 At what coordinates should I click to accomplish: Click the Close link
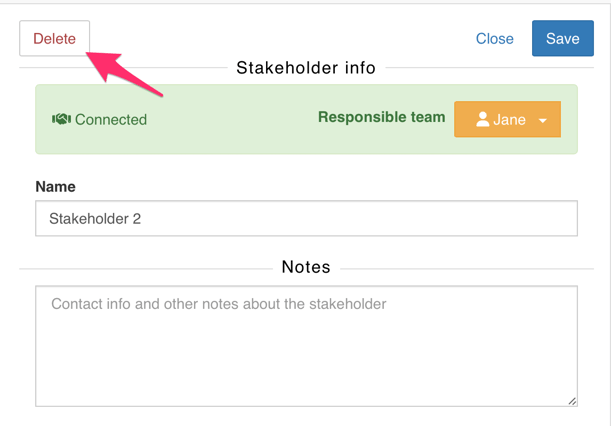point(494,39)
